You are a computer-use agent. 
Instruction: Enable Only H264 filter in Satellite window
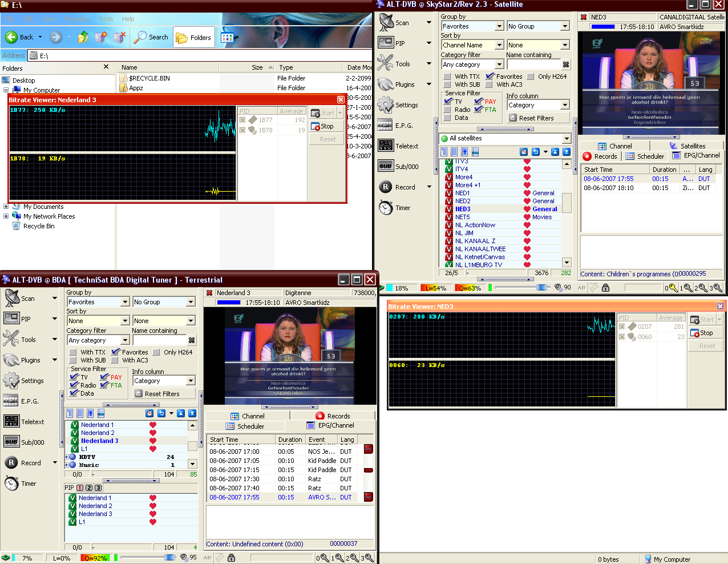531,76
